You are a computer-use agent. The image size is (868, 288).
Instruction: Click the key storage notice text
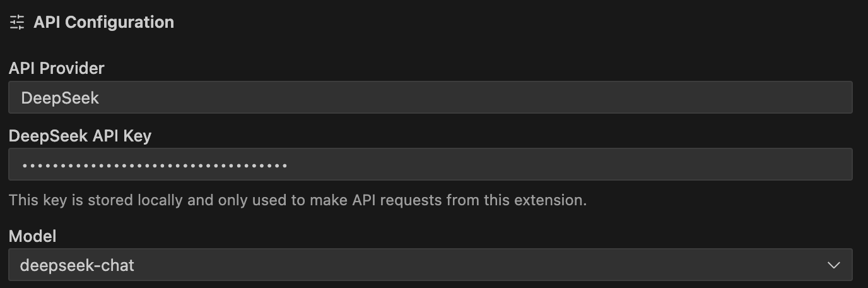[298, 200]
